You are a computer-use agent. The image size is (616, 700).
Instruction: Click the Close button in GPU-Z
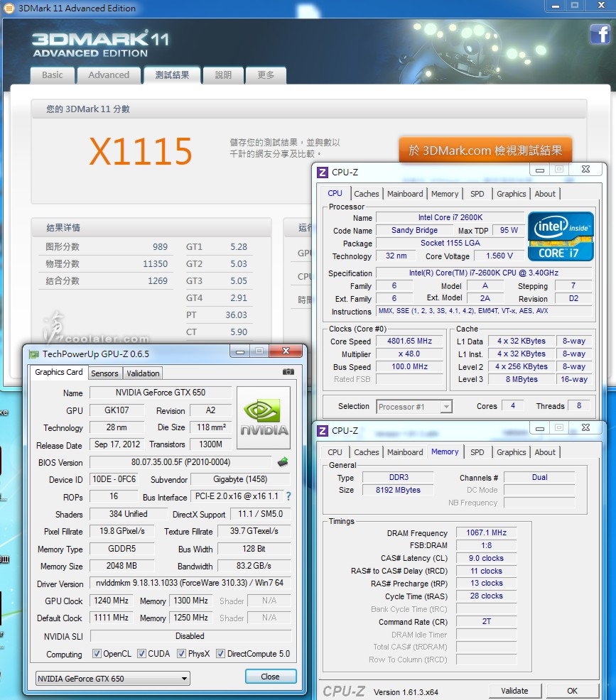(x=270, y=677)
